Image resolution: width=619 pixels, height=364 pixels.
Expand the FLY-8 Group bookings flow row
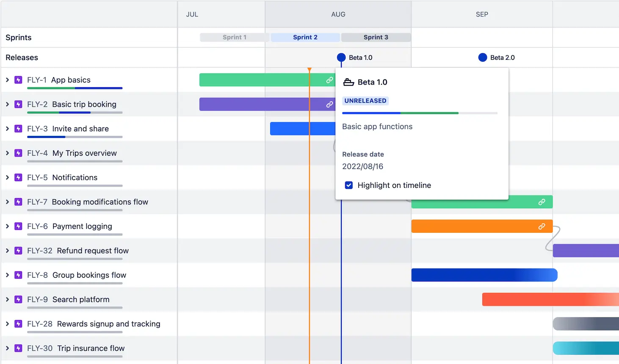[x=7, y=275]
